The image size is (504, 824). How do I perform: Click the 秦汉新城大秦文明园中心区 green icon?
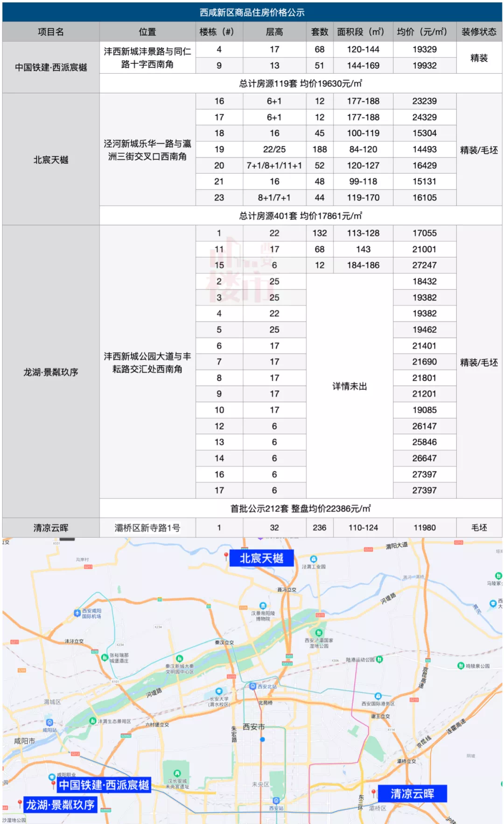tap(180, 659)
